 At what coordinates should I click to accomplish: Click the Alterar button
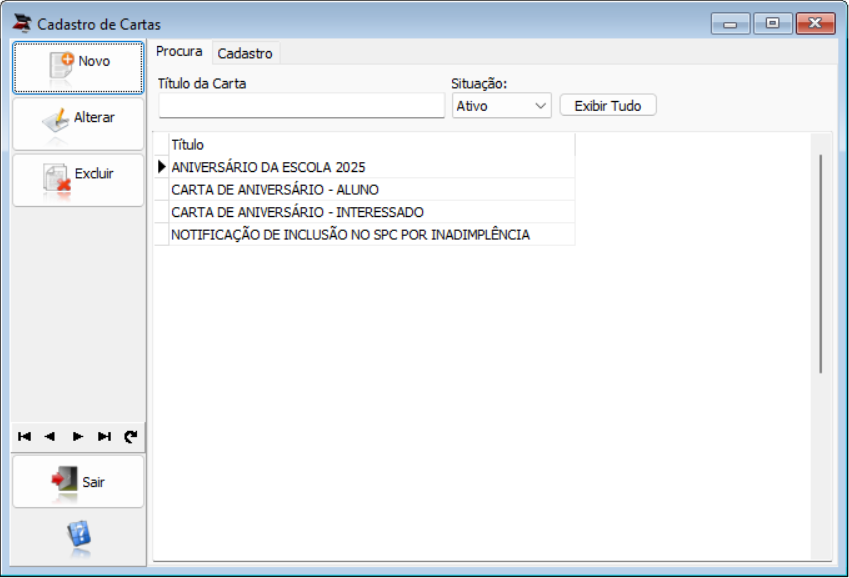point(78,124)
